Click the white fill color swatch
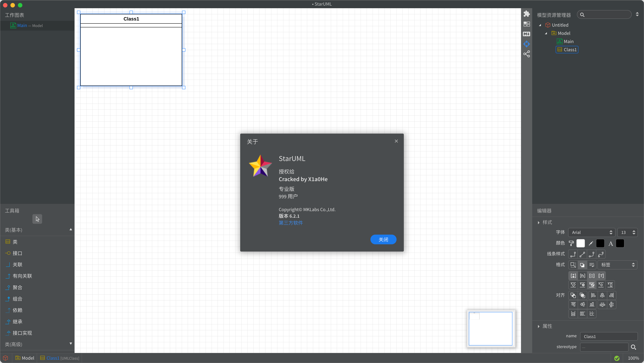644x363 pixels. [580, 243]
